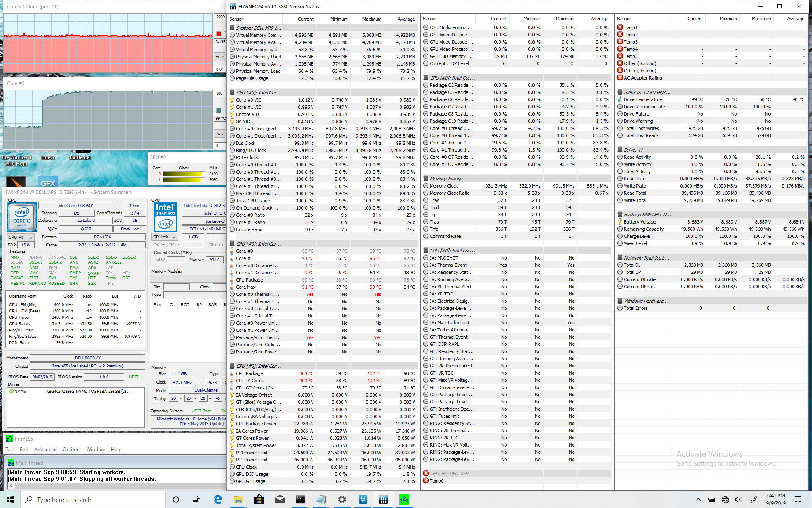Open the Mail app from the taskbar
The image size is (812, 508).
pos(280,500)
